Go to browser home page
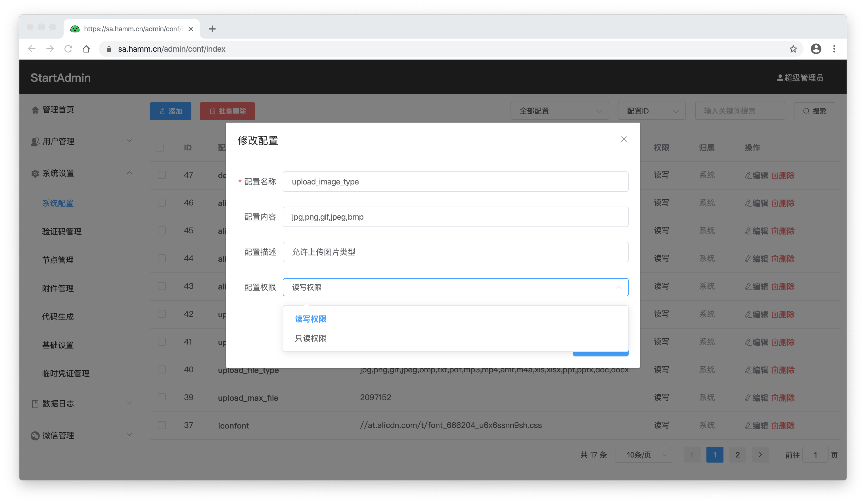The width and height of the screenshot is (866, 504). coord(86,49)
